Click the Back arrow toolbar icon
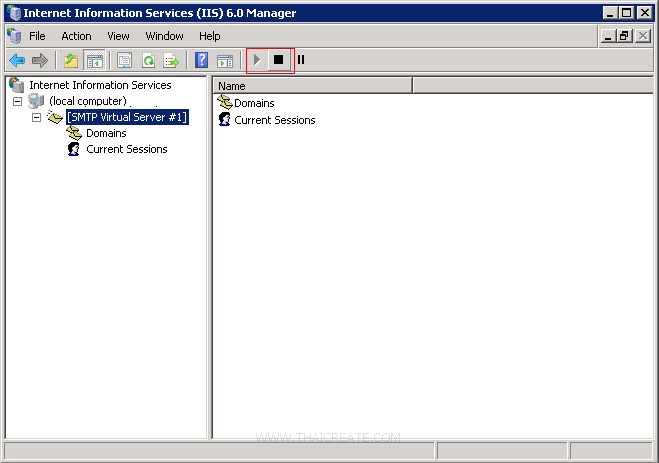Image resolution: width=659 pixels, height=463 pixels. 17,61
